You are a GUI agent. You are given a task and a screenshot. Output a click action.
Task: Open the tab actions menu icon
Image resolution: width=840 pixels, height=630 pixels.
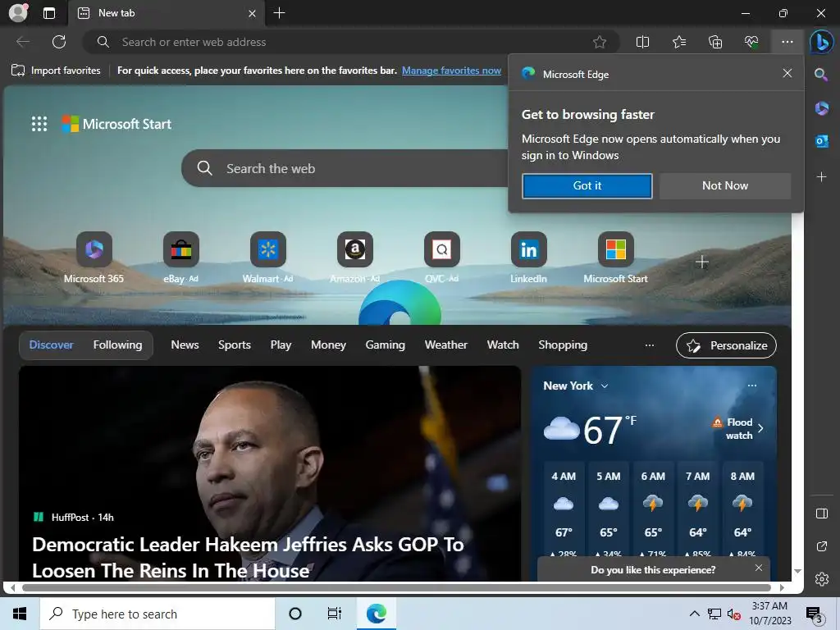pos(48,13)
